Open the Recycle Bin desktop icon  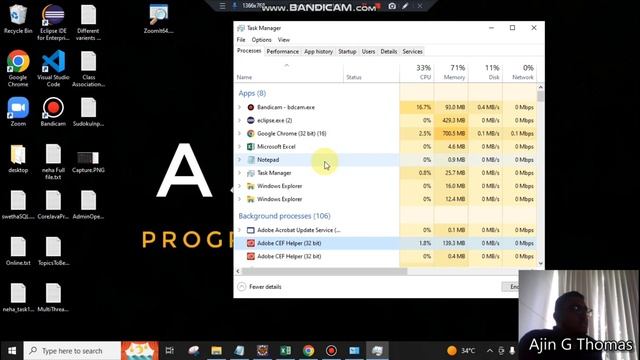click(18, 19)
